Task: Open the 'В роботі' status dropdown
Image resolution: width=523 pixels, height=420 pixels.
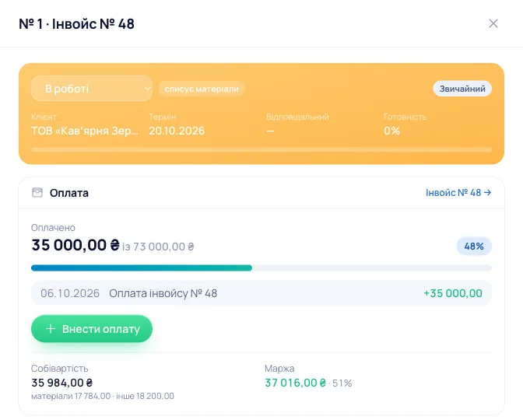Action: pyautogui.click(x=92, y=89)
